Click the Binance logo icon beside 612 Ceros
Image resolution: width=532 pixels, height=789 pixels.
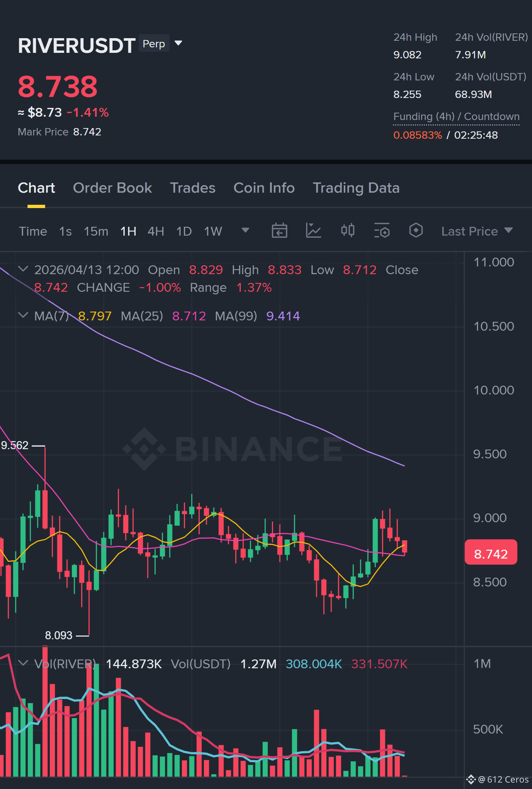click(471, 779)
